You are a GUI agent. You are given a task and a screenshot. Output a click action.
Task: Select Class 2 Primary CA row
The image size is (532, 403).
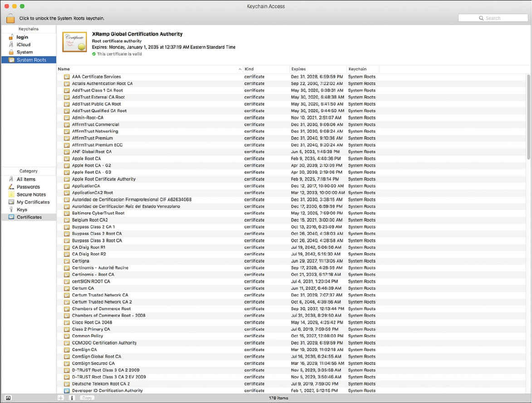coord(292,329)
